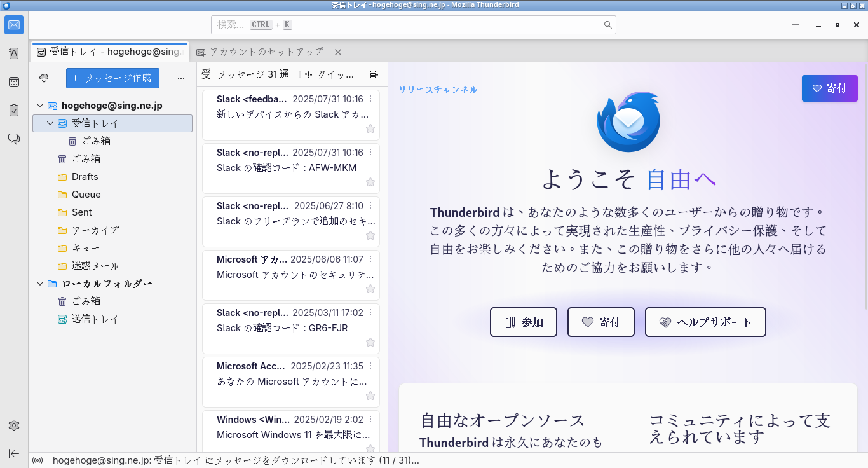Close the アカウントのセットアップ tab
Viewport: 868px width, 468px height.
point(338,52)
